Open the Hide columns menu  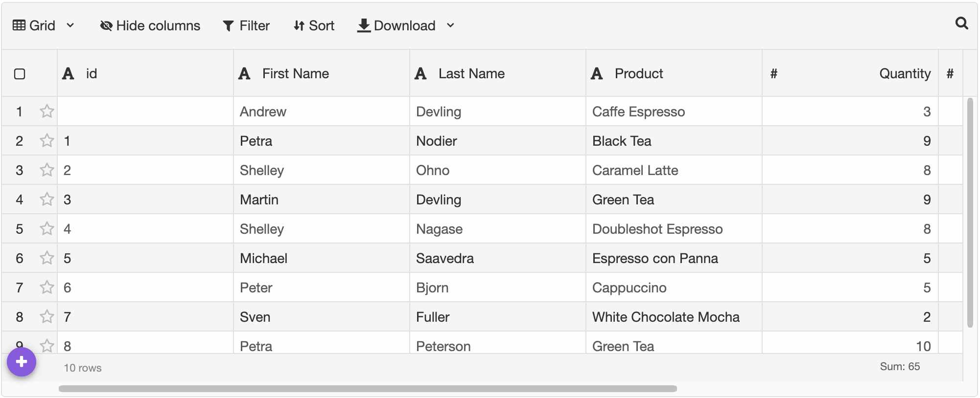150,25
